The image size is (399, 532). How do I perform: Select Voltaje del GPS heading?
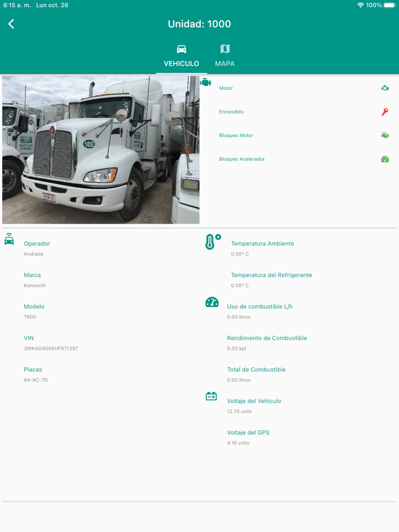coord(248,432)
